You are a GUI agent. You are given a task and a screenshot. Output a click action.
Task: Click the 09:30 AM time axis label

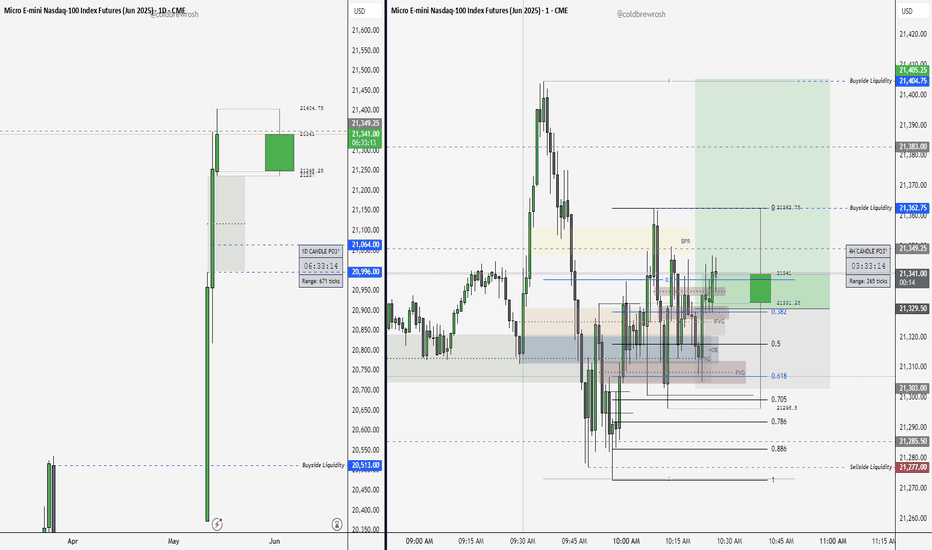pyautogui.click(x=522, y=541)
